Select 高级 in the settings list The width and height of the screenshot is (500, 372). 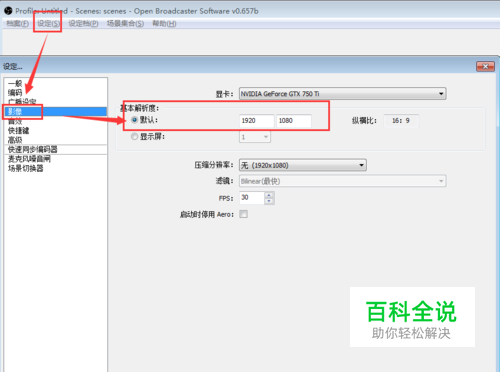(x=56, y=140)
